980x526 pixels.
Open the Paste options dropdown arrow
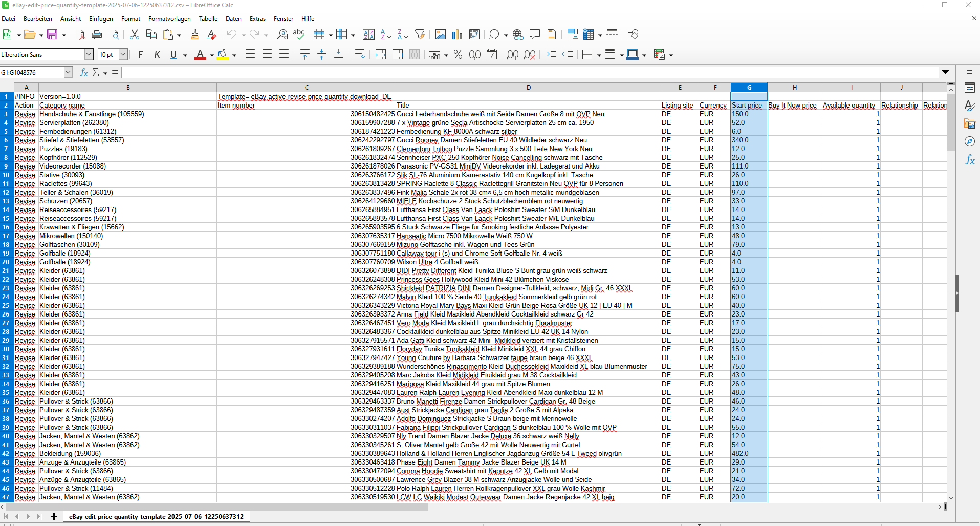(179, 35)
